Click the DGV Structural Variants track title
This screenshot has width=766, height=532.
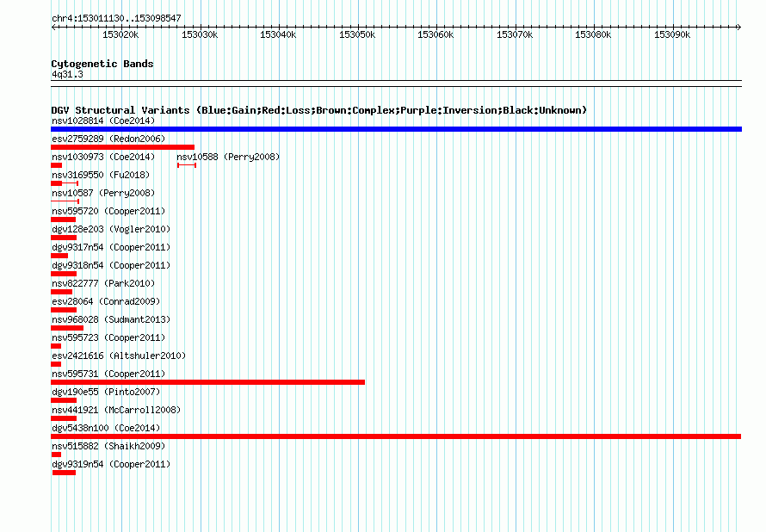click(x=319, y=110)
